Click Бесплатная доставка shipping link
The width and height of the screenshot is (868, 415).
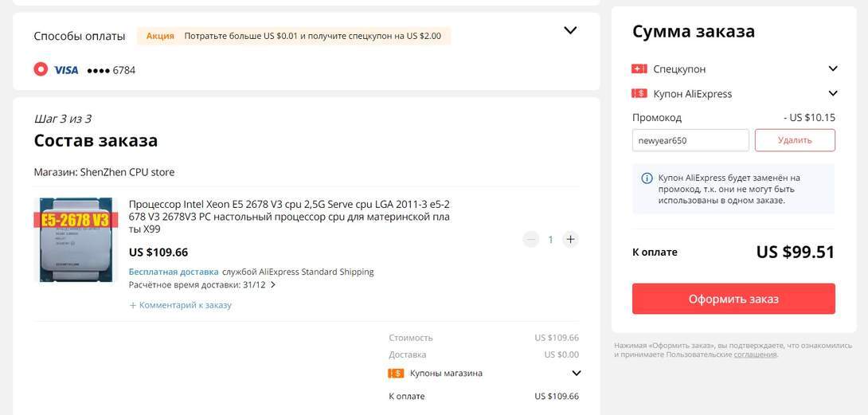click(174, 272)
